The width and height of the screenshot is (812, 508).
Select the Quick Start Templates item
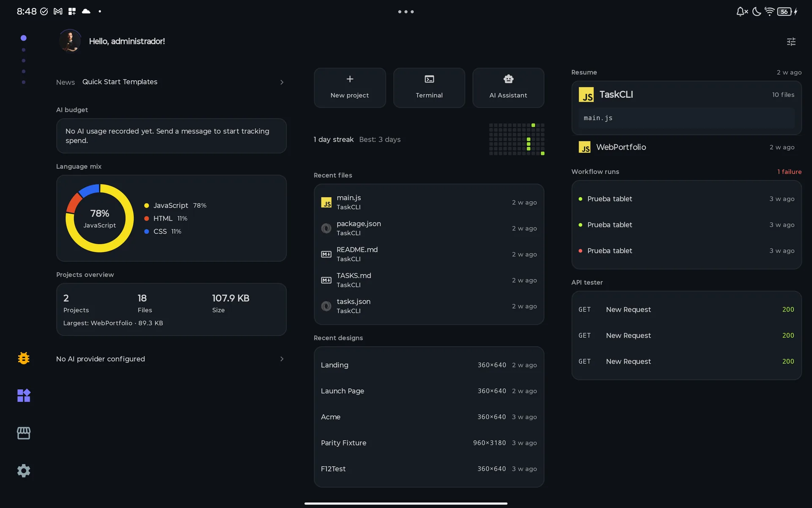pyautogui.click(x=120, y=82)
